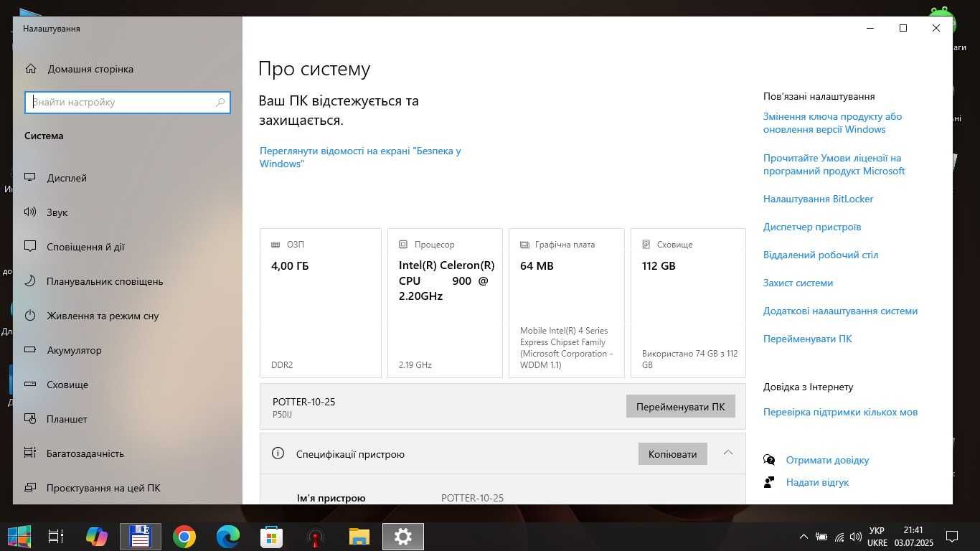This screenshot has width=980, height=551.
Task: Click the Перейменувати ПК link on right
Action: (x=808, y=339)
